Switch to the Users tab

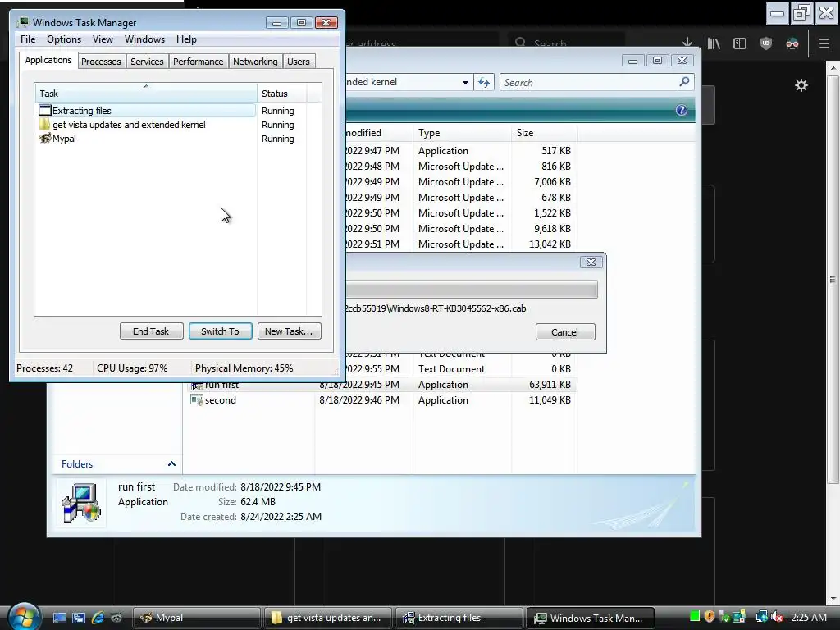pos(299,62)
